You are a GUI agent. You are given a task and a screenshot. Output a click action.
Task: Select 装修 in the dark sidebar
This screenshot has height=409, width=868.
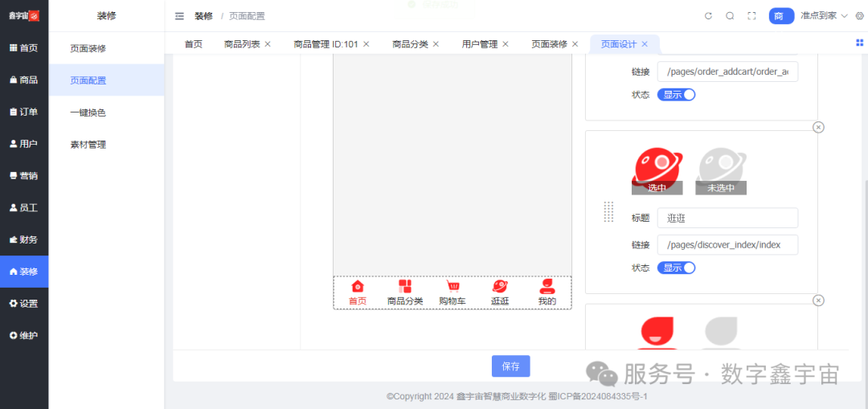click(x=24, y=272)
